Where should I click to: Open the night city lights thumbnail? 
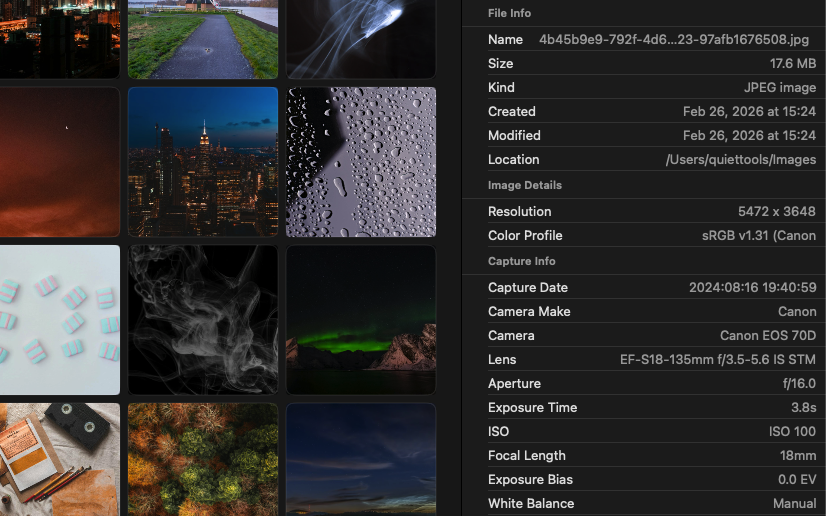point(60,39)
